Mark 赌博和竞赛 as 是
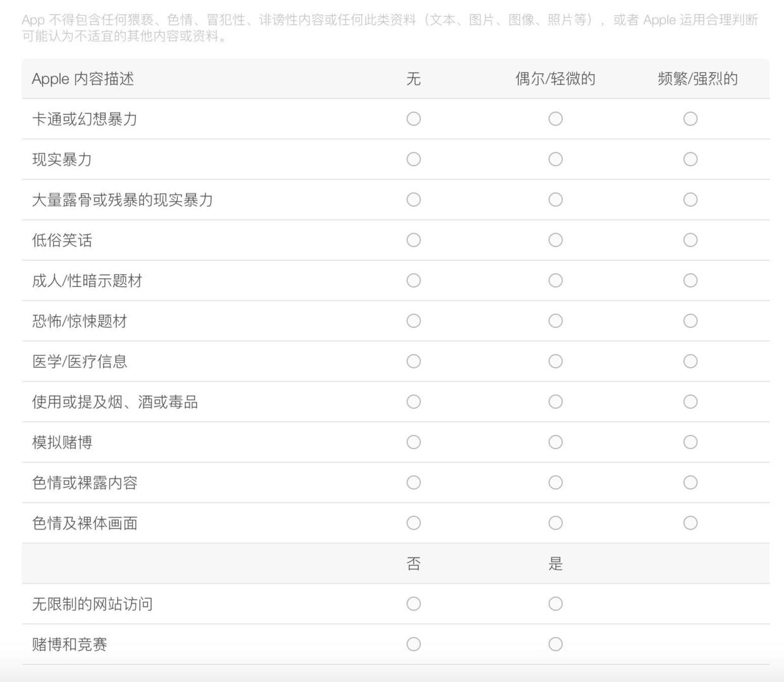The height and width of the screenshot is (682, 784). (x=555, y=644)
